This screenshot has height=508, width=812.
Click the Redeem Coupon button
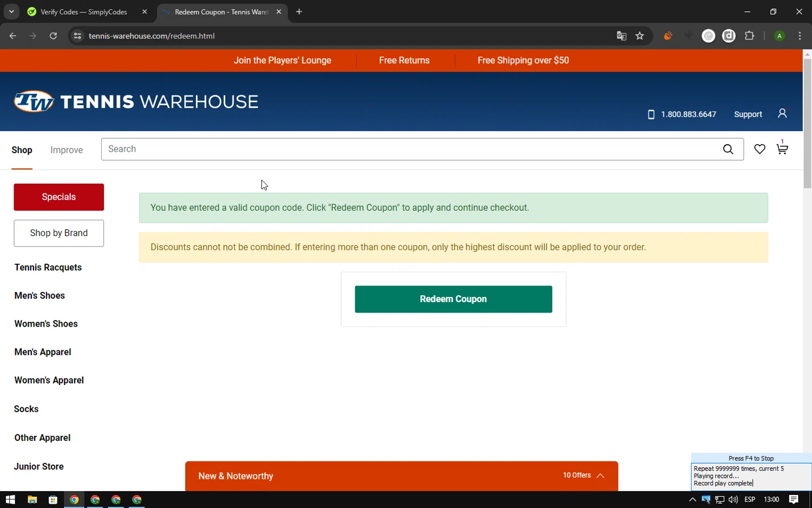453,299
